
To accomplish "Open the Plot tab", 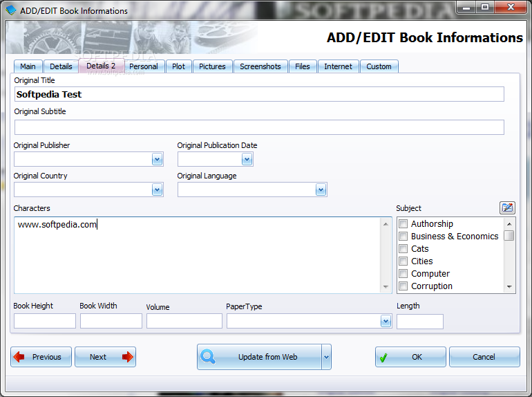I will point(178,66).
